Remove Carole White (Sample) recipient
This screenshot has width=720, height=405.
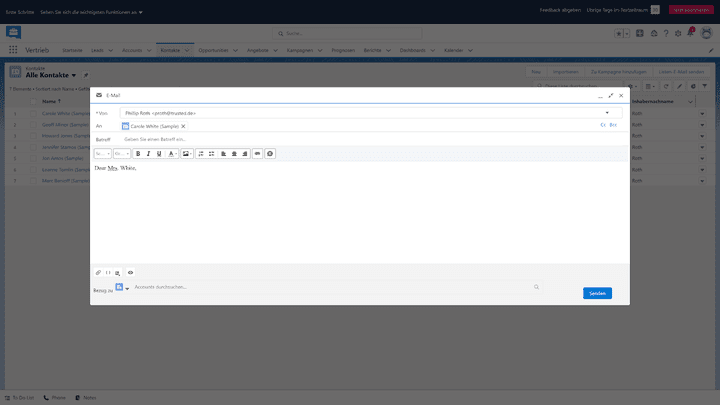[x=183, y=126]
